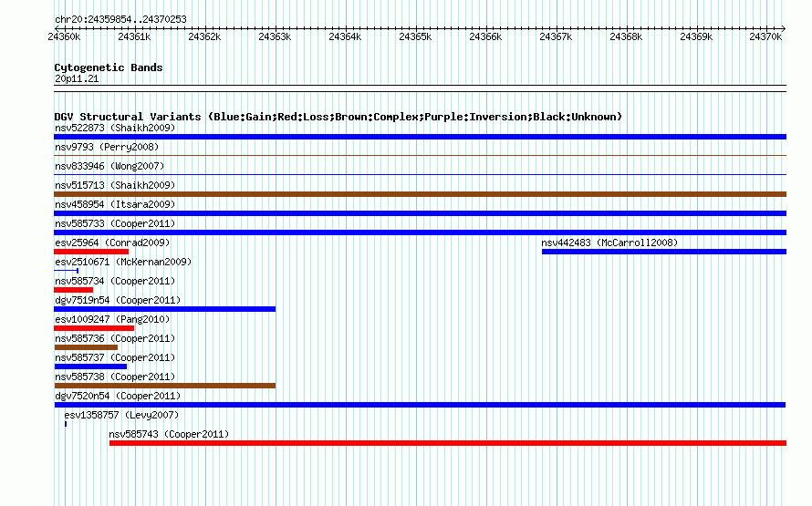Click the red esv1009247 loss bar
The image size is (812, 506).
pyautogui.click(x=94, y=328)
